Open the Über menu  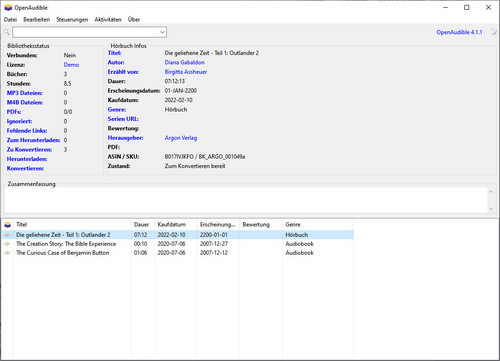coord(134,20)
